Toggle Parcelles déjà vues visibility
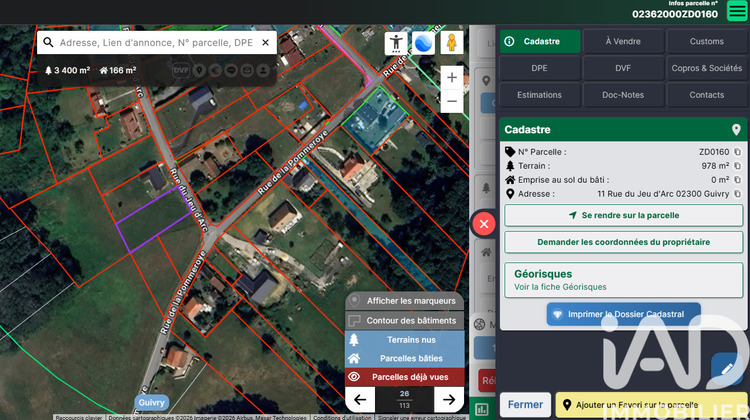750x420 pixels. pyautogui.click(x=405, y=377)
